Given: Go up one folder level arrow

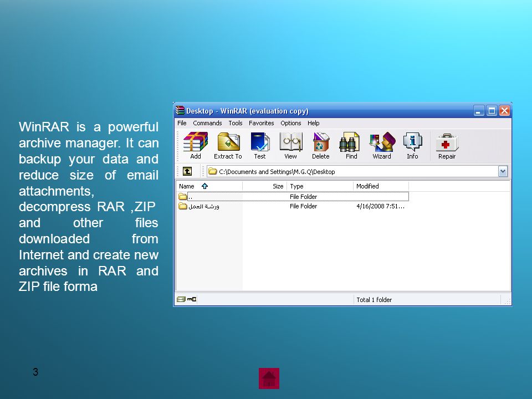Looking at the screenshot, I should point(187,171).
